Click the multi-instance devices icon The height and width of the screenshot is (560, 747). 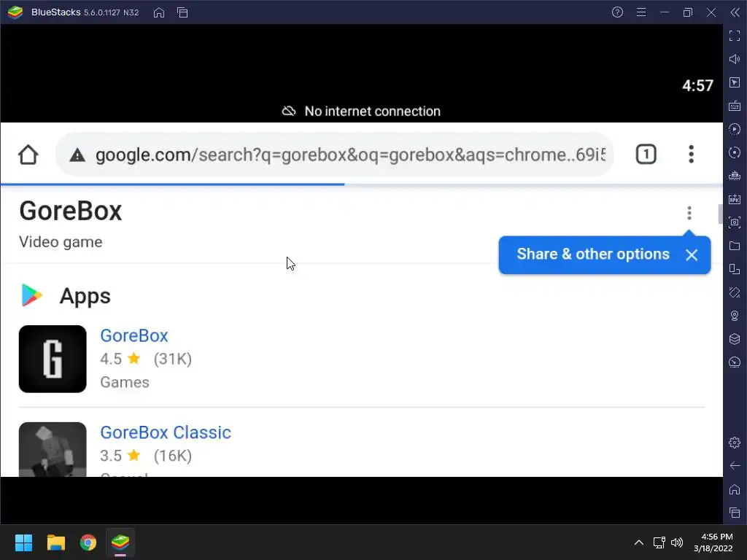click(x=734, y=269)
